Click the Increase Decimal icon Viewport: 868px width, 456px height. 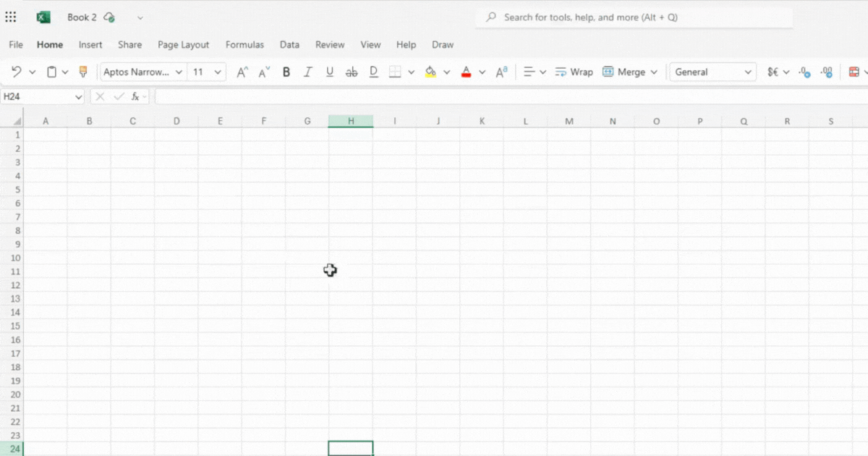click(804, 72)
